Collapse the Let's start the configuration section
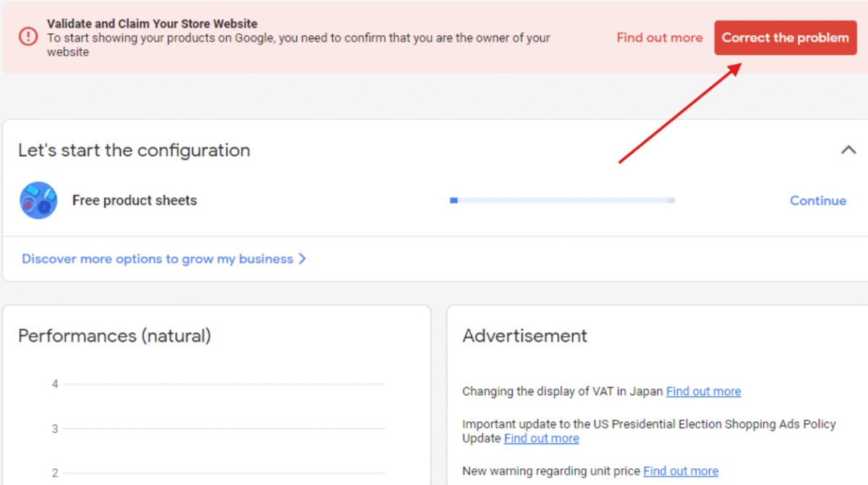Screen dimensions: 868x485 tap(848, 151)
